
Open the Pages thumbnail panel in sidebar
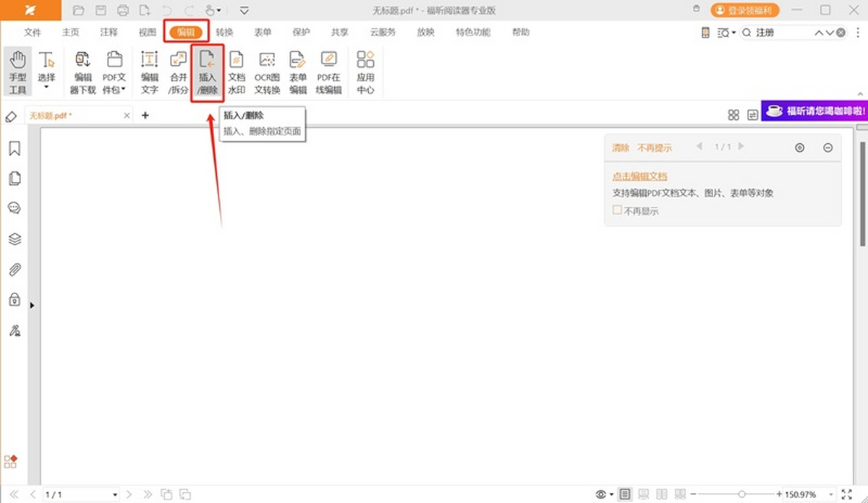[14, 179]
